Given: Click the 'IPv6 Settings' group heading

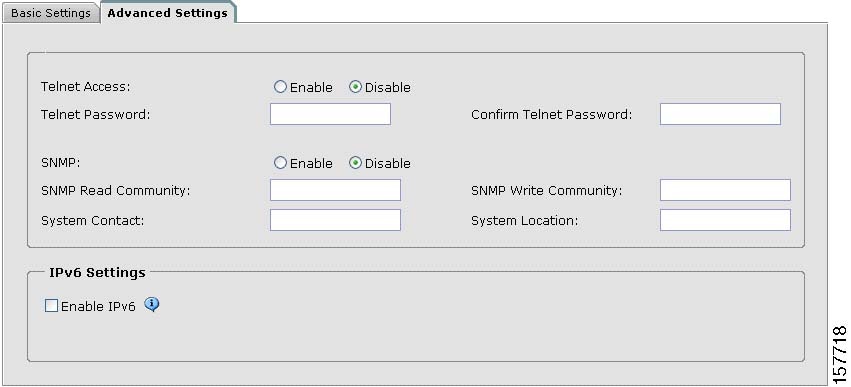Looking at the screenshot, I should click(97, 272).
